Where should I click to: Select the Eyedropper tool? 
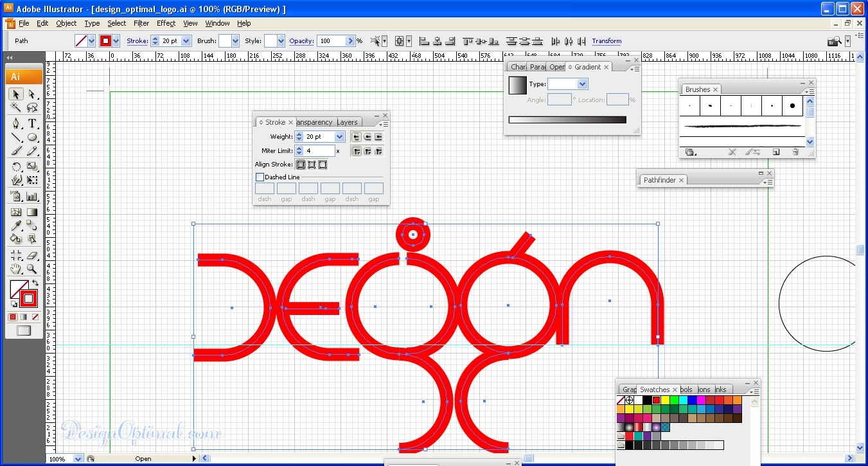click(16, 226)
